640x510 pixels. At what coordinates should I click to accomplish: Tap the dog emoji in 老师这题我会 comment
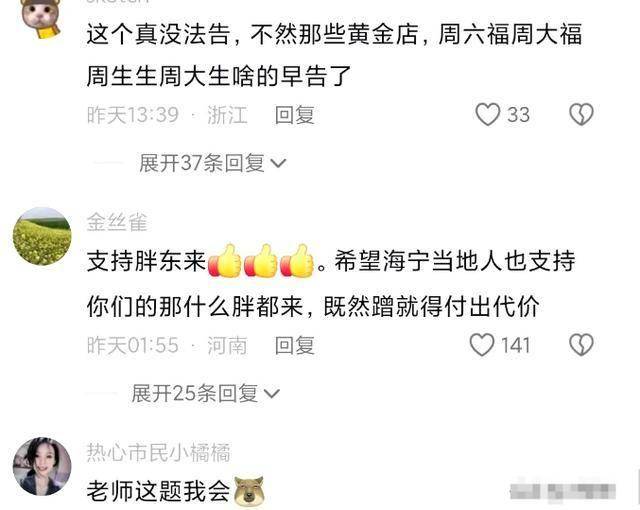pyautogui.click(x=249, y=490)
